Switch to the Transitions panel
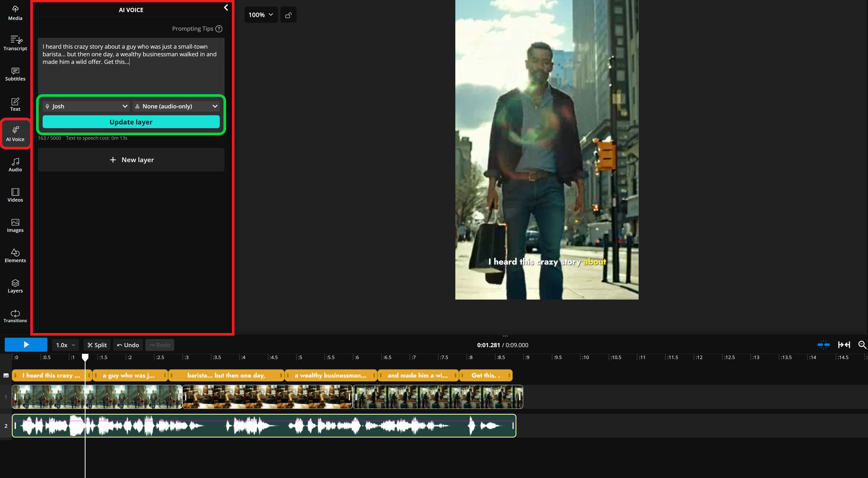 coord(15,316)
